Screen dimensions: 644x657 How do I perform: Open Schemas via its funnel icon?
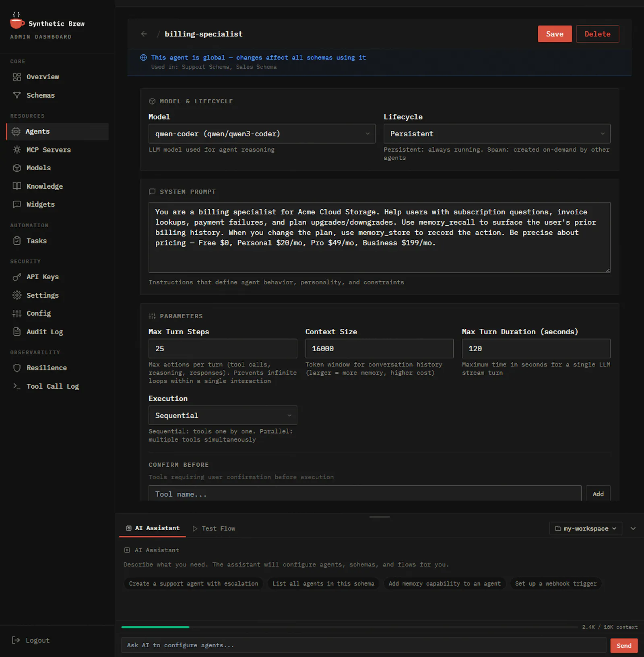coord(17,95)
